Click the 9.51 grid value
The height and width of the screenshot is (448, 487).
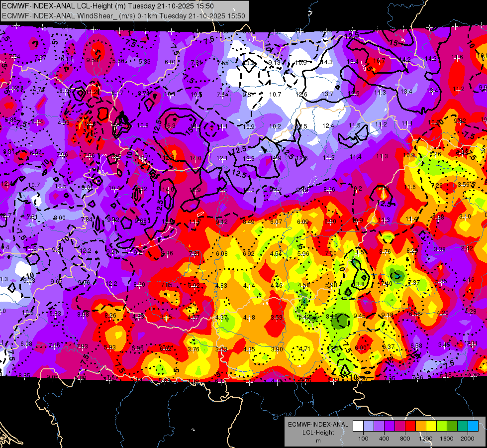(x=248, y=95)
